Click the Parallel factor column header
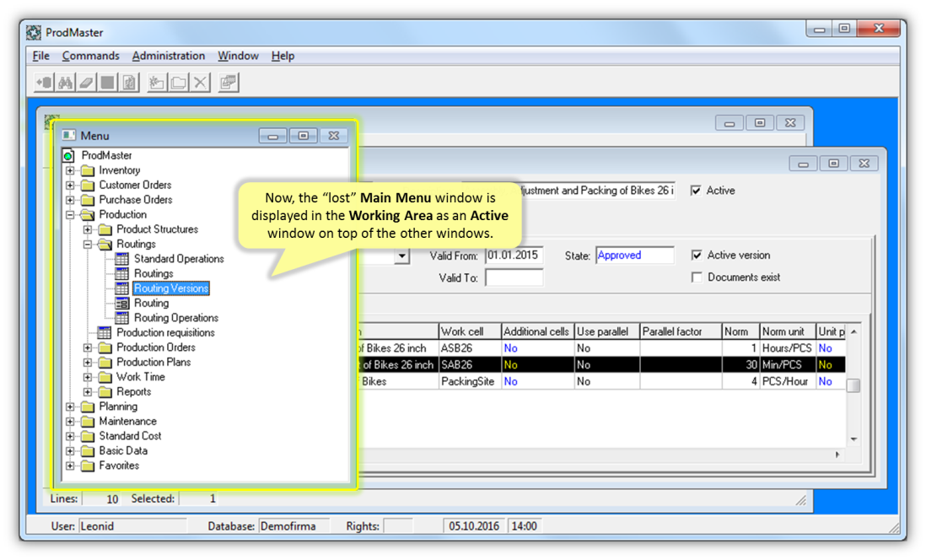Image resolution: width=926 pixels, height=560 pixels. (x=681, y=331)
